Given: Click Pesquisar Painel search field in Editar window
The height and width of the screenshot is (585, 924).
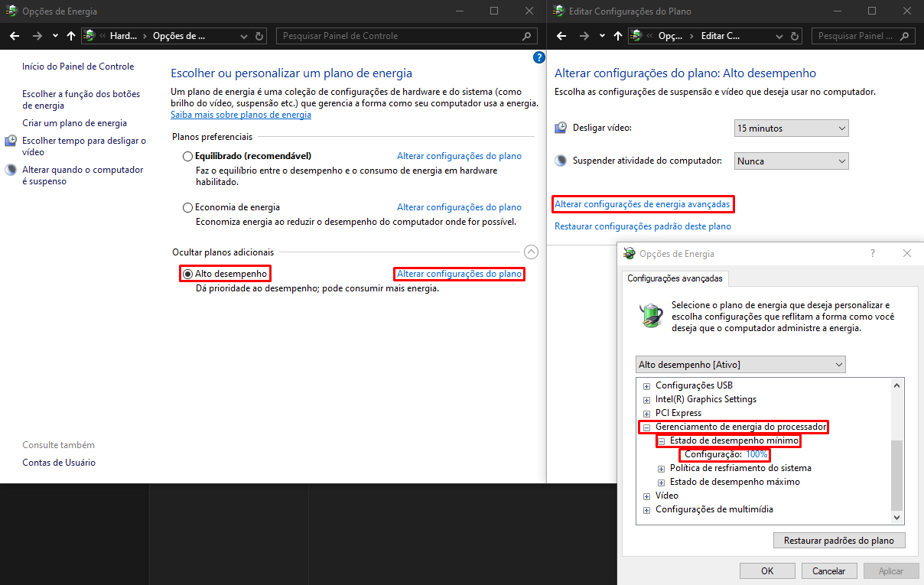Looking at the screenshot, I should click(x=864, y=36).
